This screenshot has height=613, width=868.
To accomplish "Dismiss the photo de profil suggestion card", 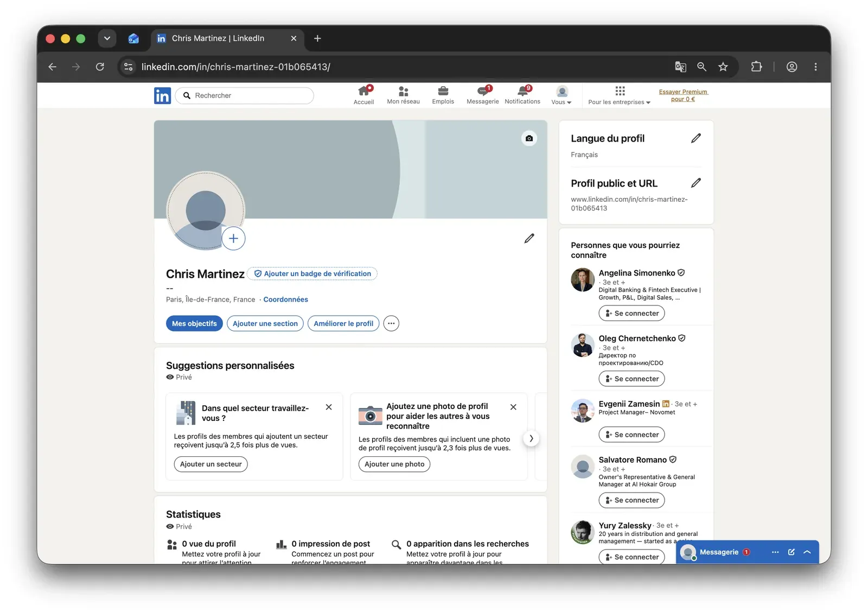I will click(x=513, y=407).
